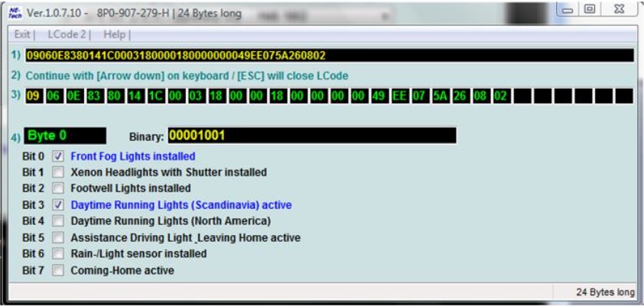Maximize the LCode window

pos(590,9)
